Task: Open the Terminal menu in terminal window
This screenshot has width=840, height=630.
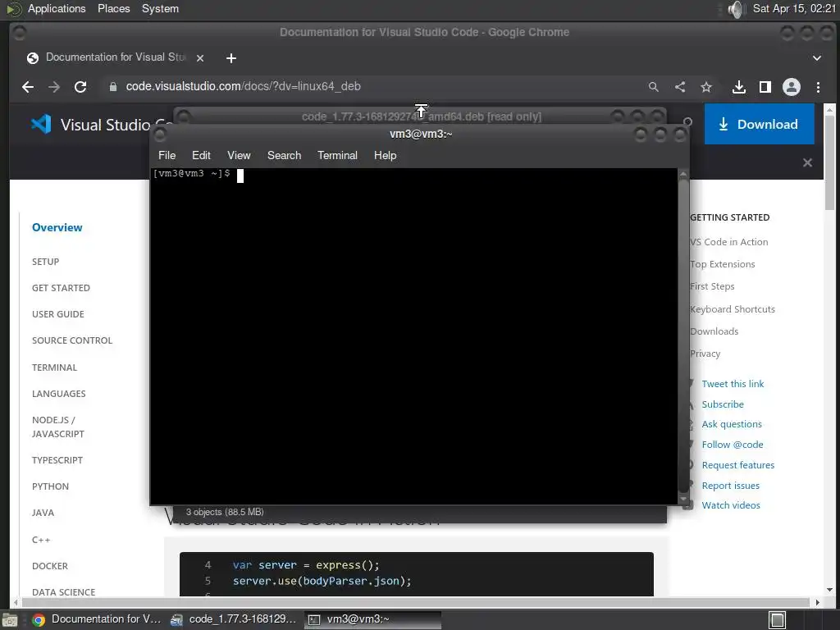Action: click(x=337, y=155)
